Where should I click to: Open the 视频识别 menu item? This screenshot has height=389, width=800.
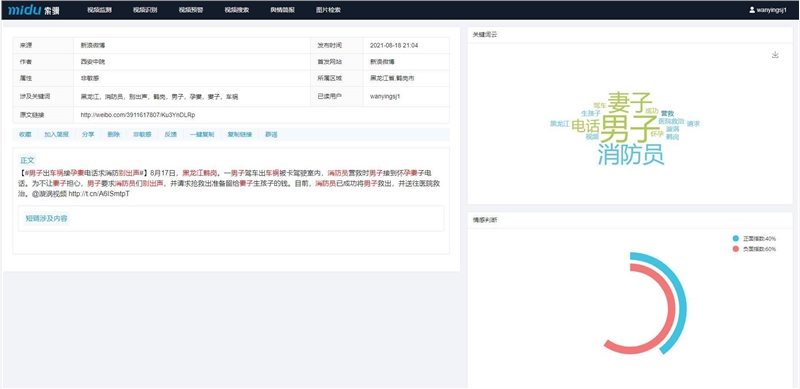(145, 10)
